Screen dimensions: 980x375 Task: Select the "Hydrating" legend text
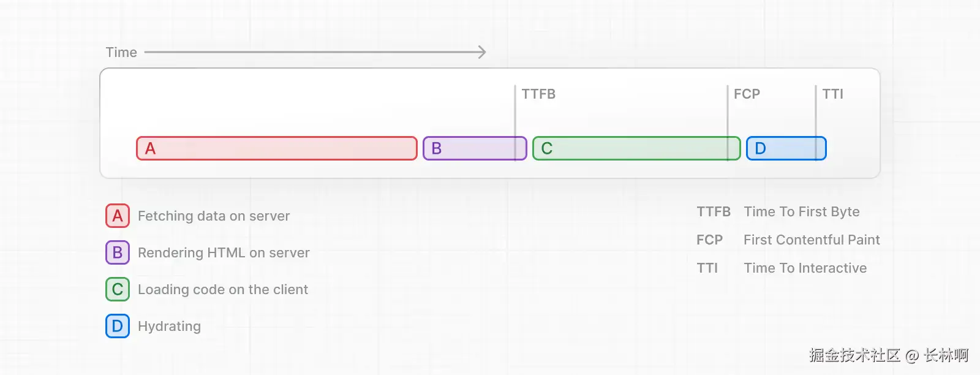click(169, 326)
